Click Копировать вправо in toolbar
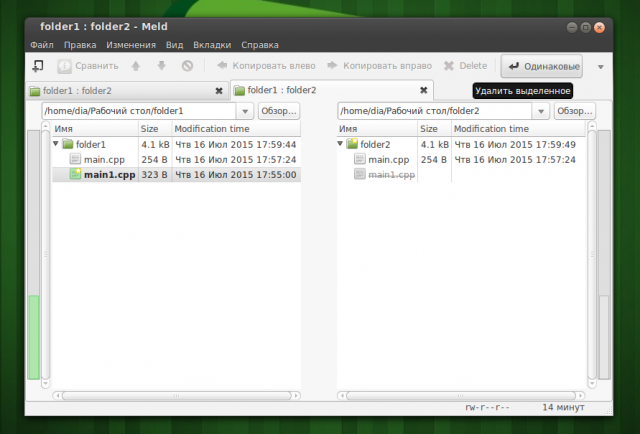 coord(380,66)
